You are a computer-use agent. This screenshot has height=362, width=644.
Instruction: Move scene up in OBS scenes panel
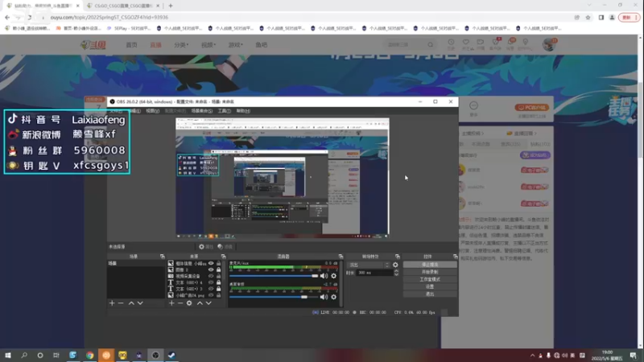(x=131, y=303)
